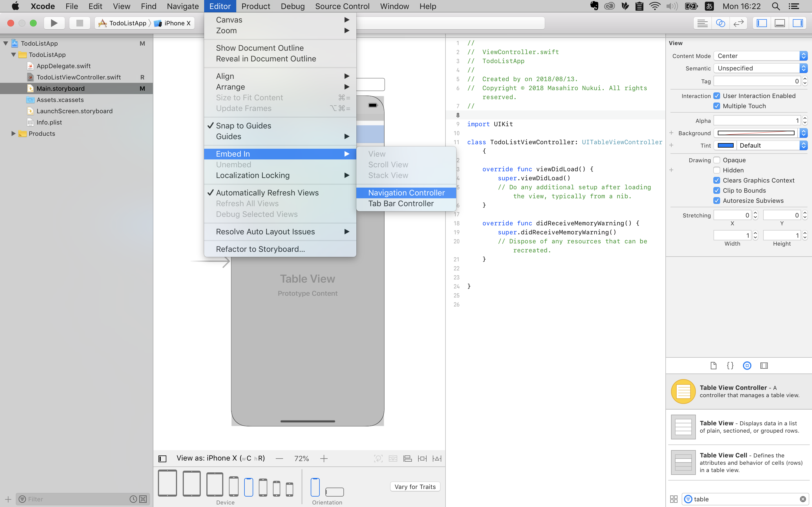Viewport: 812px width, 507px height.
Task: Open the Quick Help inspector braces icon
Action: click(730, 366)
